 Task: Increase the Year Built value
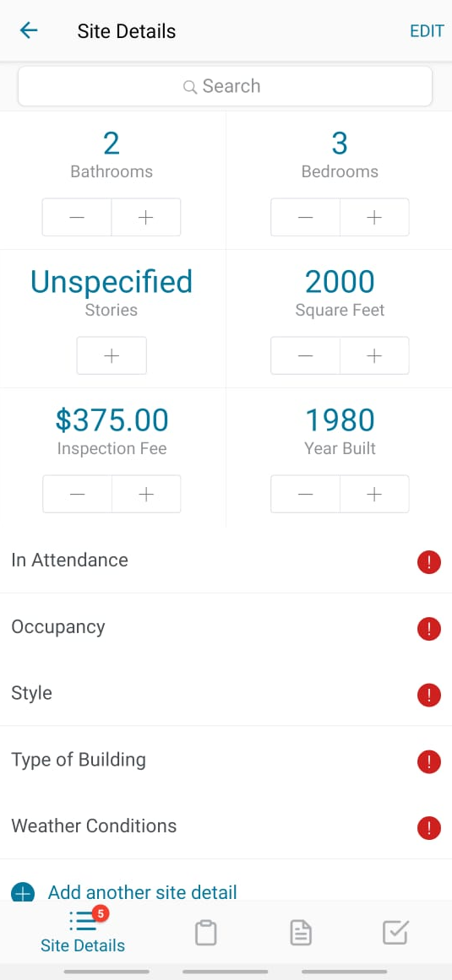[374, 494]
